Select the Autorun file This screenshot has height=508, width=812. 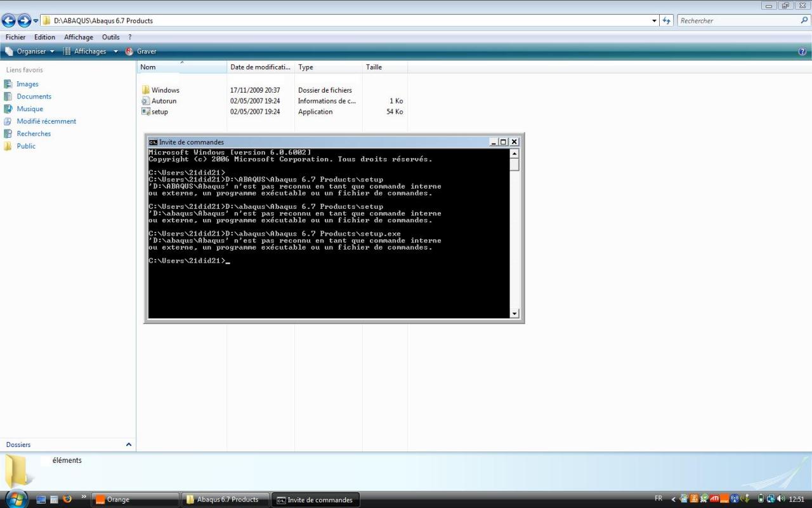159,101
